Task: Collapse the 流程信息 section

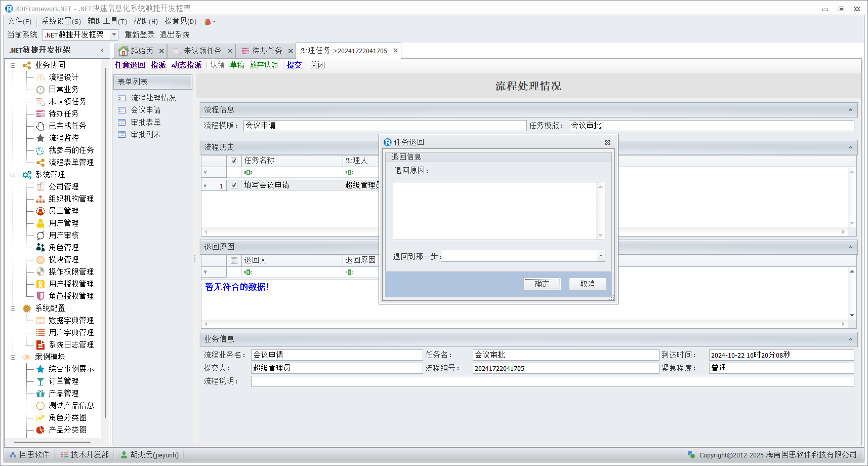Action: point(850,110)
